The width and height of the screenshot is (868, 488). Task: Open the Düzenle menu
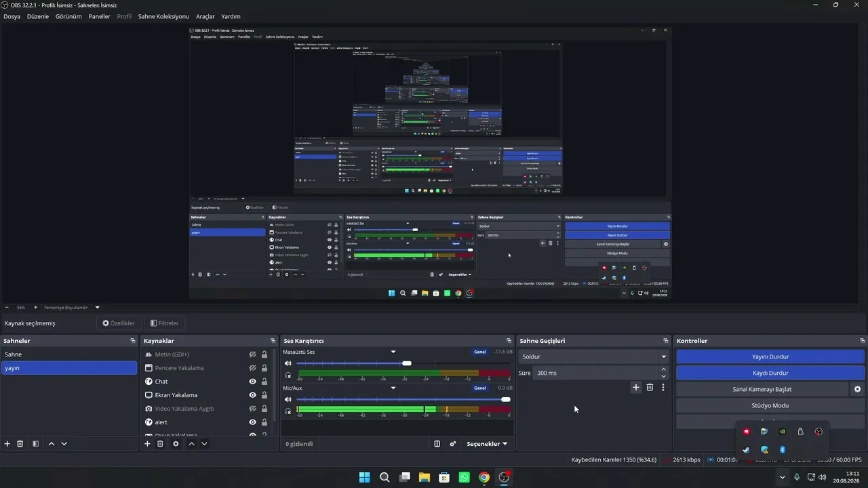(x=38, y=16)
